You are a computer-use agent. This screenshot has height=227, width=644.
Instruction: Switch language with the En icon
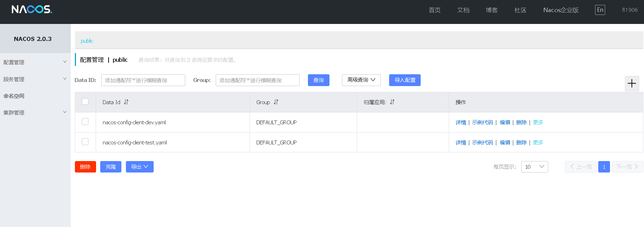click(x=600, y=10)
